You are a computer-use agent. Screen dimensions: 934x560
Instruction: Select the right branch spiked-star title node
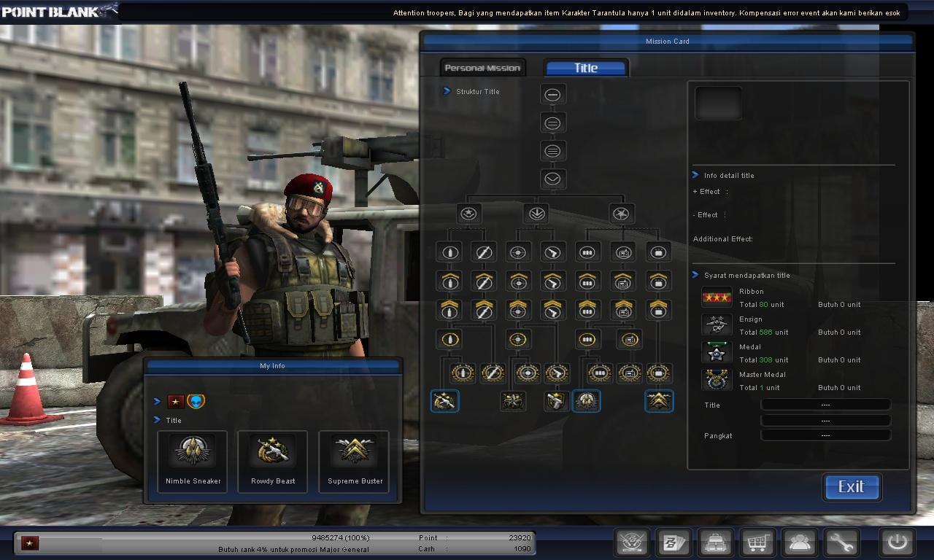[x=621, y=214]
